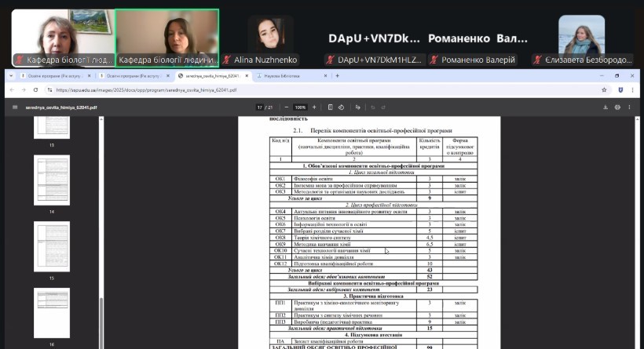Bookmark this page with the star icon
This screenshot has height=349, width=644.
[604, 90]
